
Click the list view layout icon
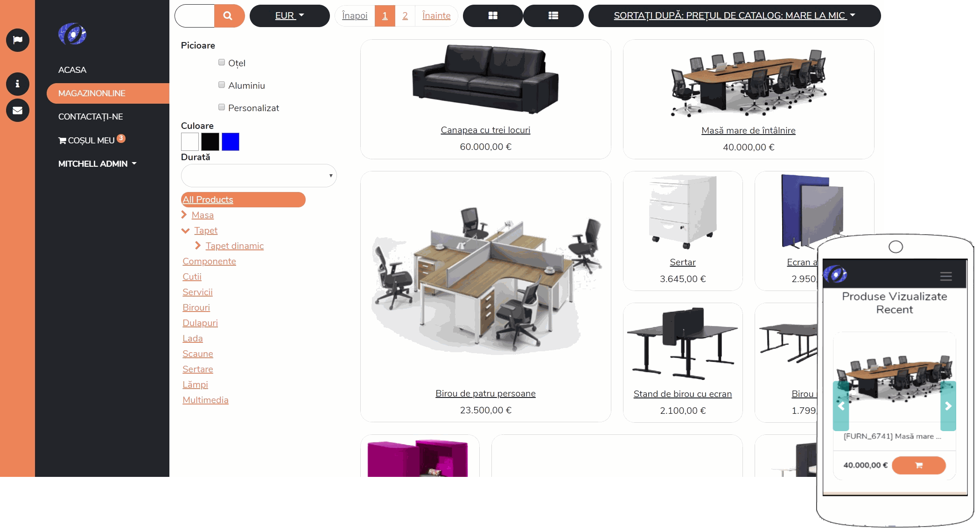pyautogui.click(x=552, y=15)
